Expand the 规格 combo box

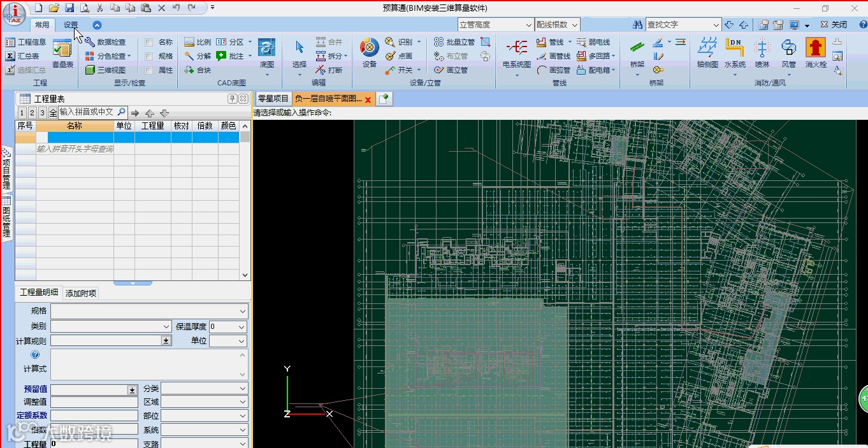pos(243,311)
